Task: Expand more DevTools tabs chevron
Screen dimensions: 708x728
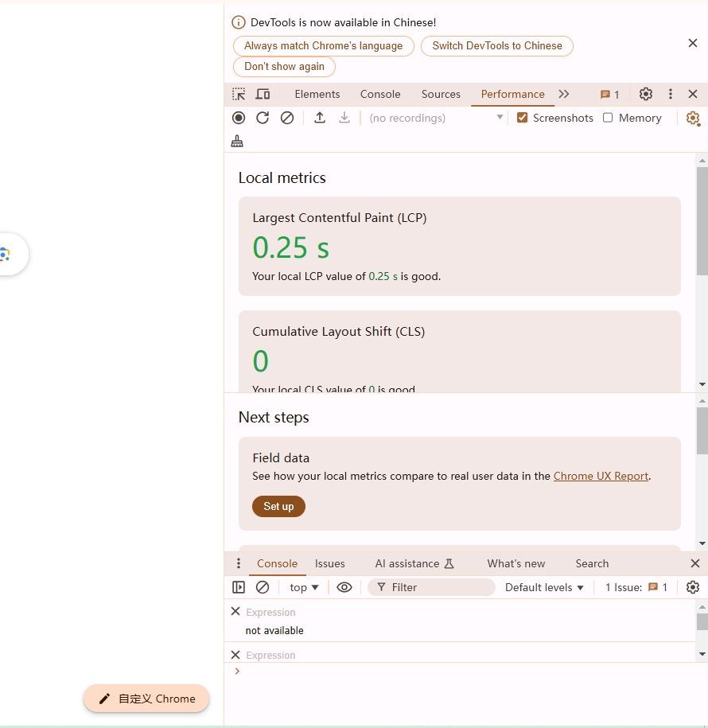Action: point(563,94)
